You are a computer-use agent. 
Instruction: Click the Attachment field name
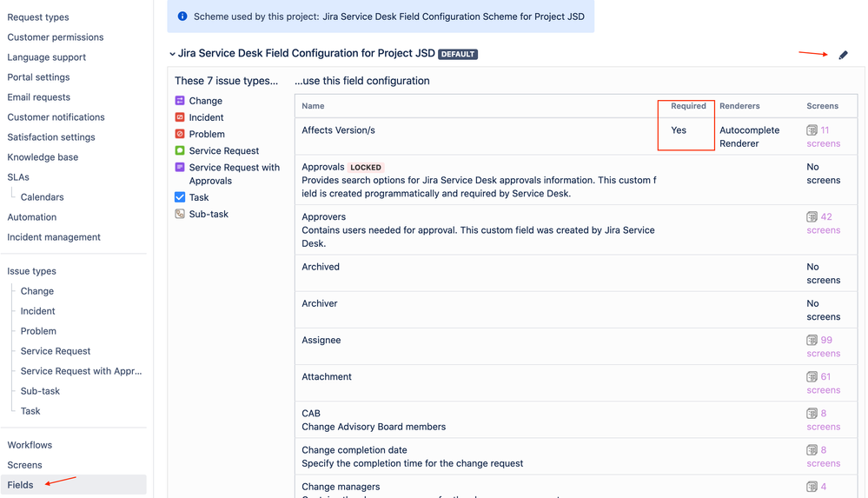tap(327, 376)
